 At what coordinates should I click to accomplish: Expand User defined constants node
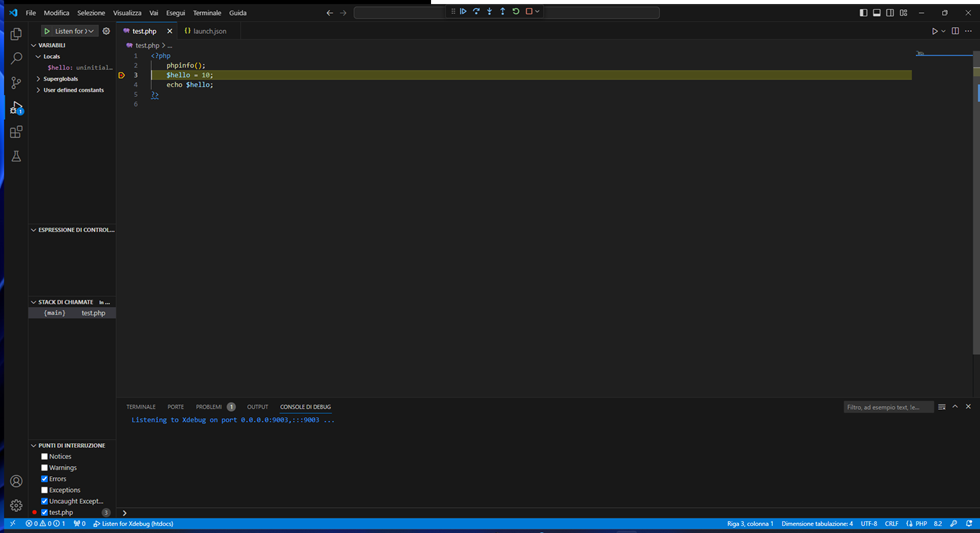38,90
